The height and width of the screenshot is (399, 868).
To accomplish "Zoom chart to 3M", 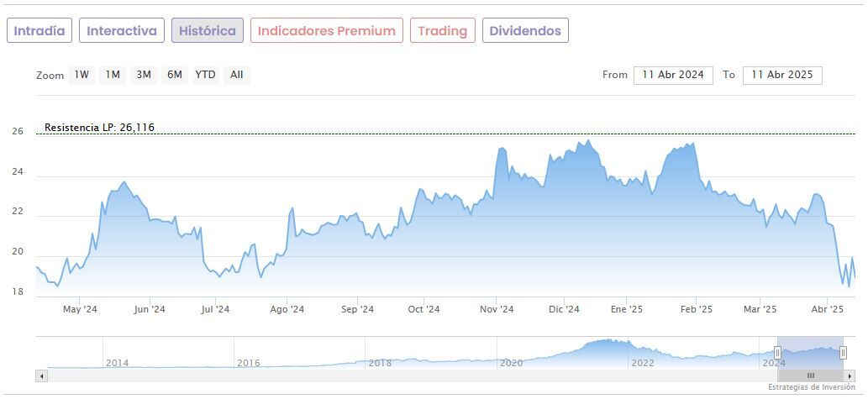I will coord(144,75).
